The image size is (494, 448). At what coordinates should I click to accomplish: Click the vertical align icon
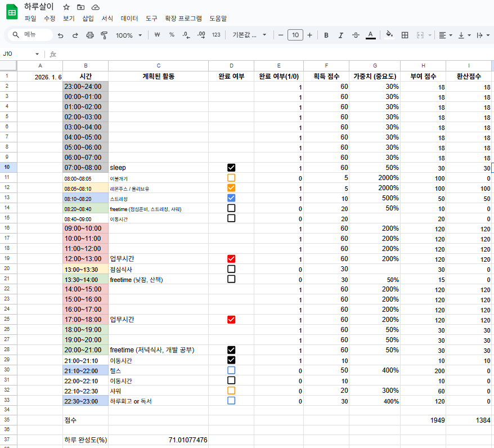click(461, 35)
